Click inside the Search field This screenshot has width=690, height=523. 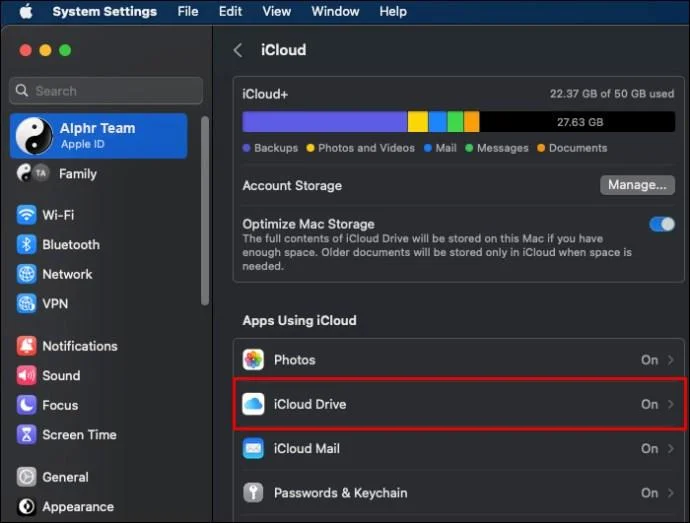106,91
